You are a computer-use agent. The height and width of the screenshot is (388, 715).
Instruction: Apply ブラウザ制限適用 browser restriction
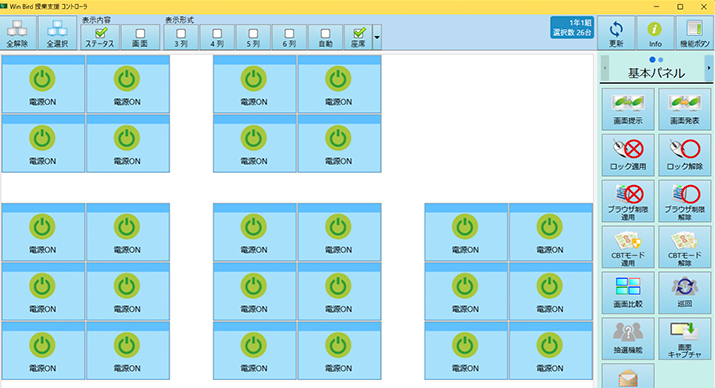click(628, 201)
